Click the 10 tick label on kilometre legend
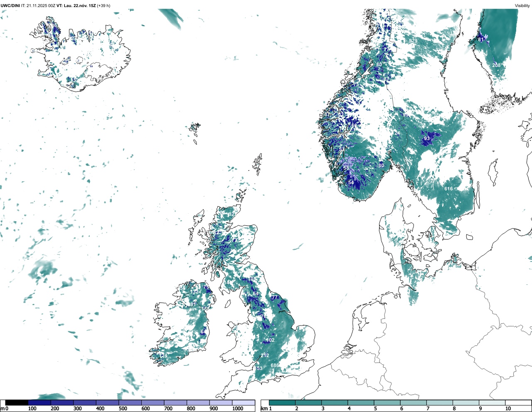The image size is (532, 412). pos(508,409)
